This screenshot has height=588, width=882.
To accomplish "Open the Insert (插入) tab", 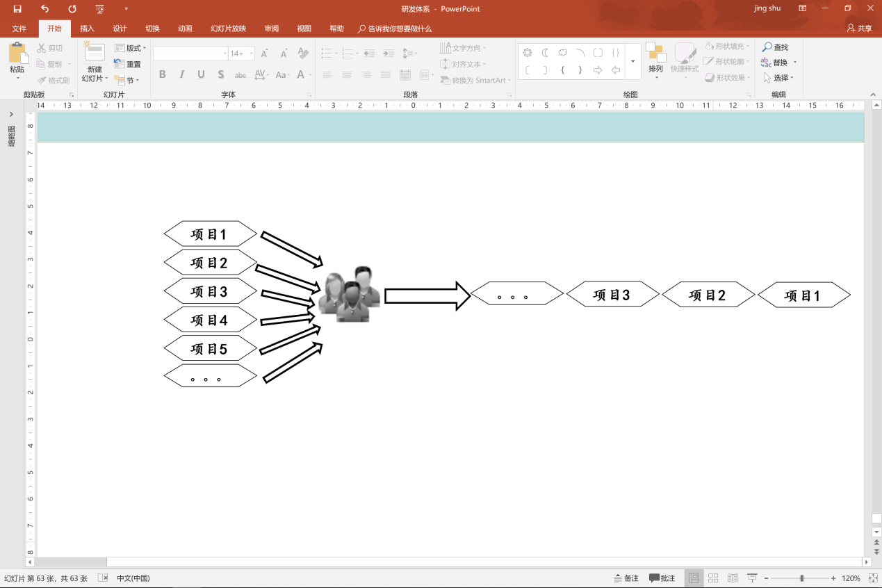I will click(x=87, y=28).
